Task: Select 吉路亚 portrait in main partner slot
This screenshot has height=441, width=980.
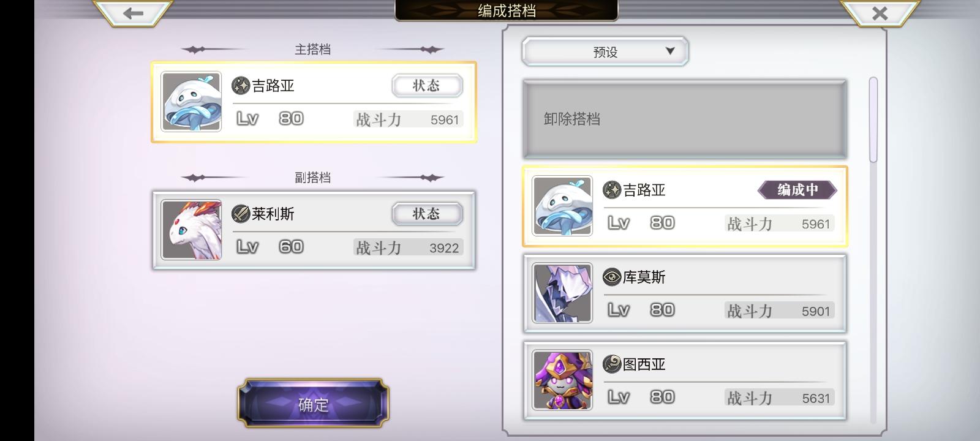Action: click(192, 102)
